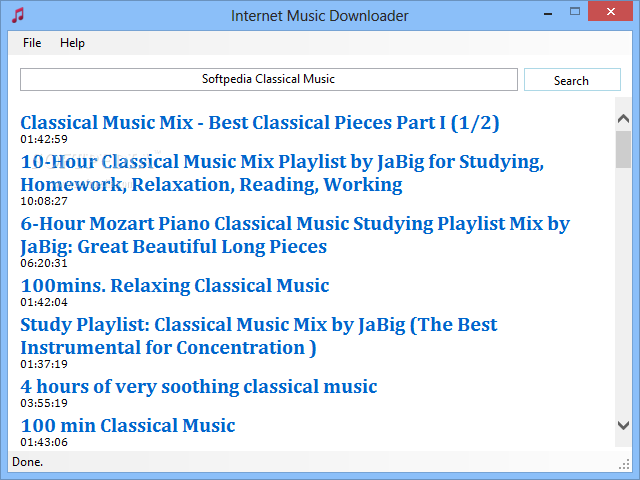Maximize the Internet Music Downloader window
The image size is (640, 480).
click(x=575, y=12)
